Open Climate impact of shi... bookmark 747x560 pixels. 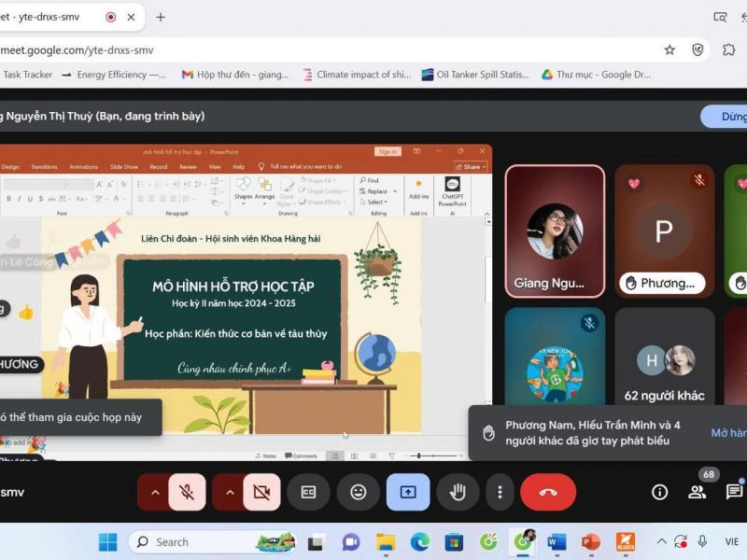pos(357,75)
